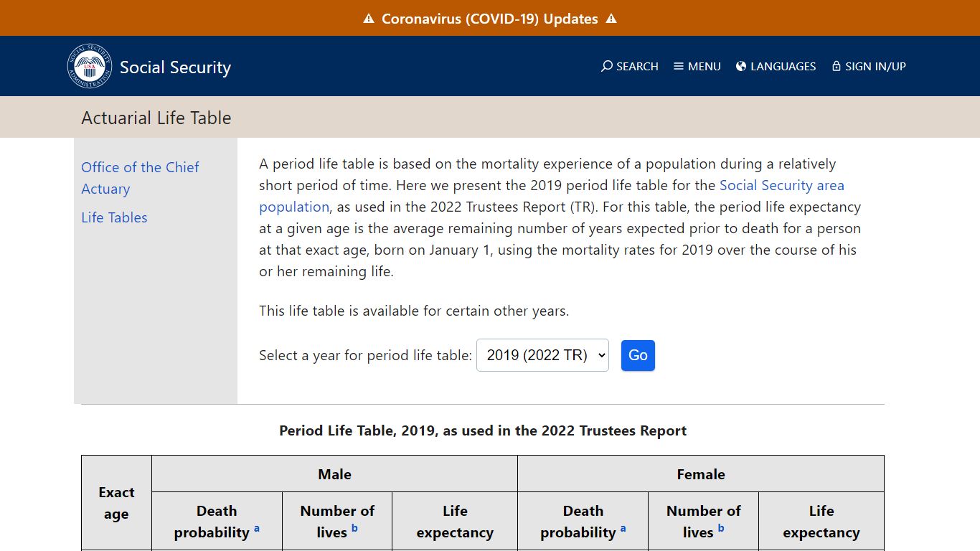Viewport: 980px width, 551px height.
Task: Expand the period life table year dropdown
Action: coord(542,355)
